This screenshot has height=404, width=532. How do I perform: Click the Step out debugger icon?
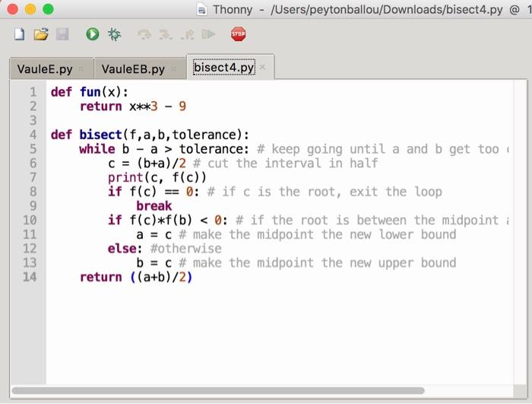click(x=187, y=34)
